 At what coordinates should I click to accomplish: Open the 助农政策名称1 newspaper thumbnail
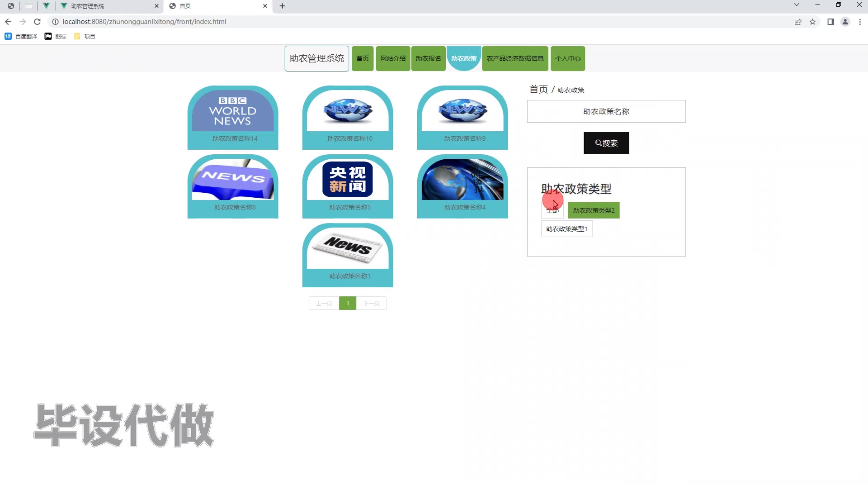pyautogui.click(x=348, y=248)
